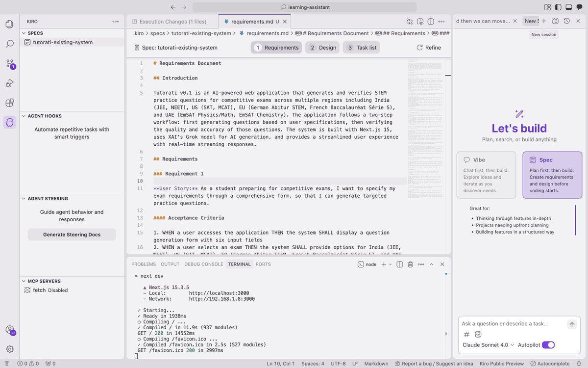Click Report a bug / Suggest an idea
The width and height of the screenshot is (588, 368).
coord(433,364)
